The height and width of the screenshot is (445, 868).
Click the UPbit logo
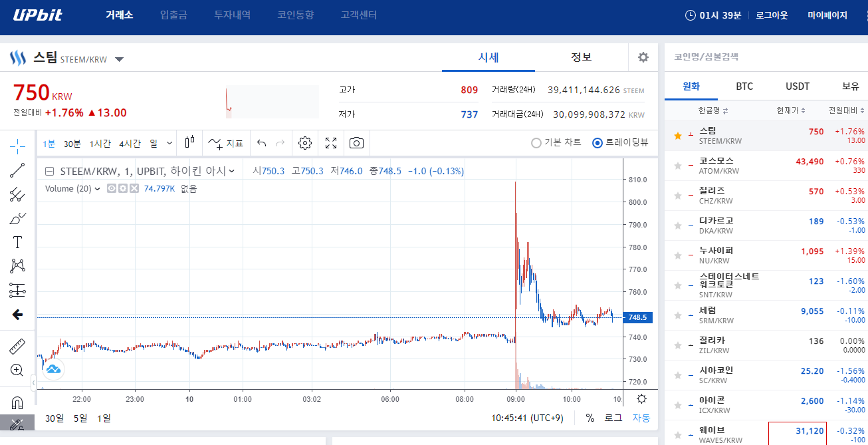pos(38,15)
